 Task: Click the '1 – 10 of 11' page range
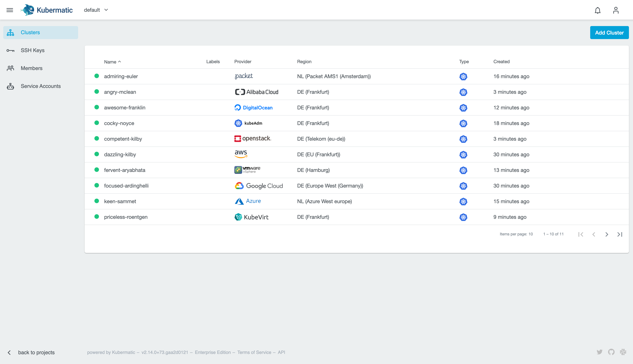tap(553, 234)
